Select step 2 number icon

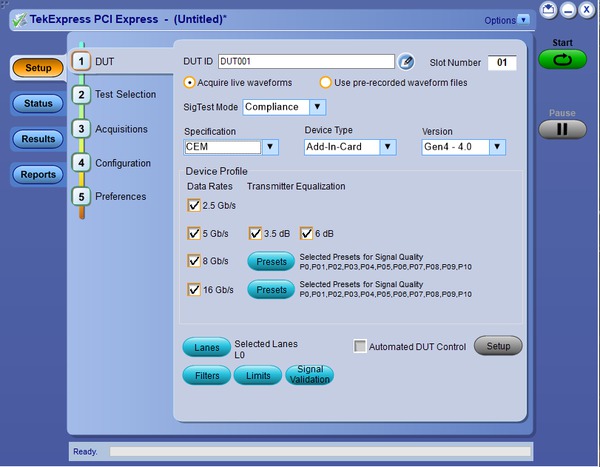pos(81,95)
